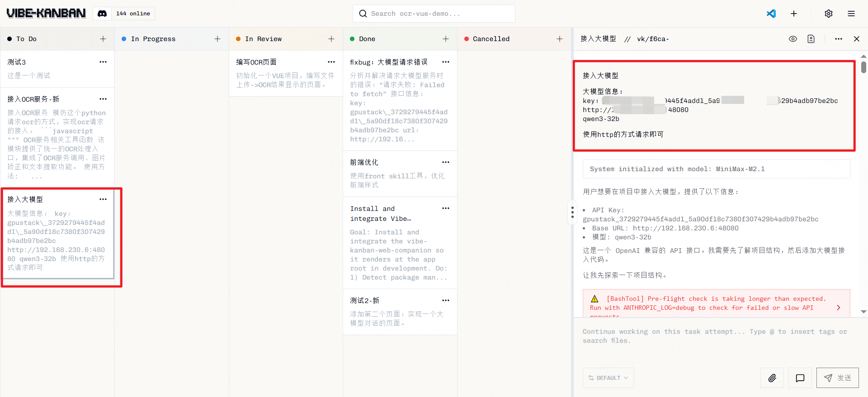
Task: Open the 测试3 task card
Action: click(57, 69)
